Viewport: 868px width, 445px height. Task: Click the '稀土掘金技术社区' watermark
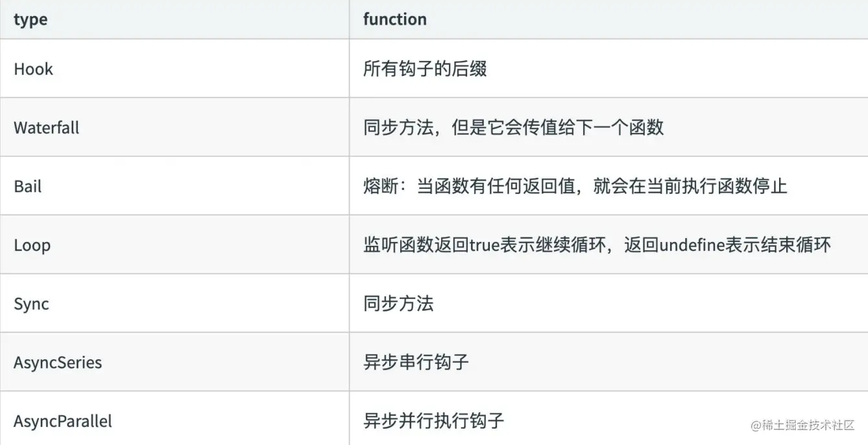(803, 425)
